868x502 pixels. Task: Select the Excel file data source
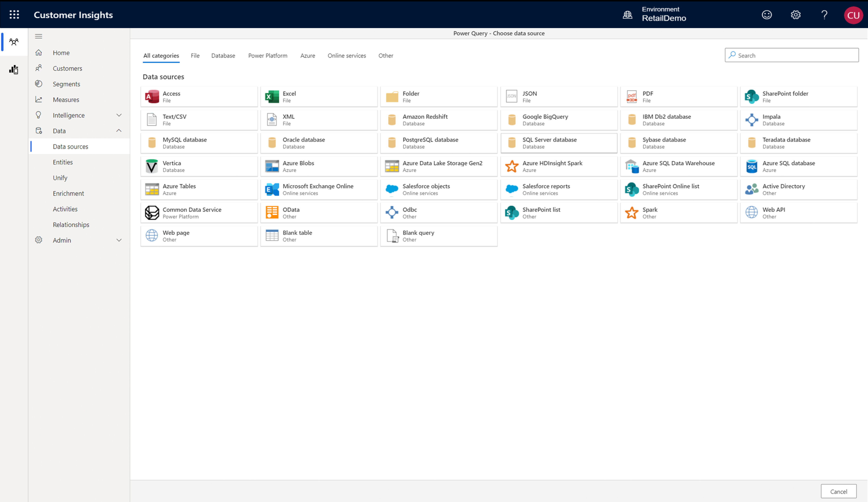tap(319, 96)
